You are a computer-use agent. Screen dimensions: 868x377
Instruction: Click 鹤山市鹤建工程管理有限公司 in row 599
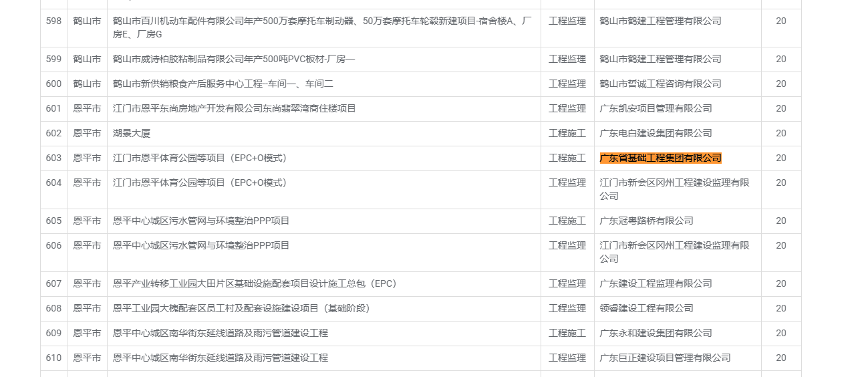click(661, 59)
